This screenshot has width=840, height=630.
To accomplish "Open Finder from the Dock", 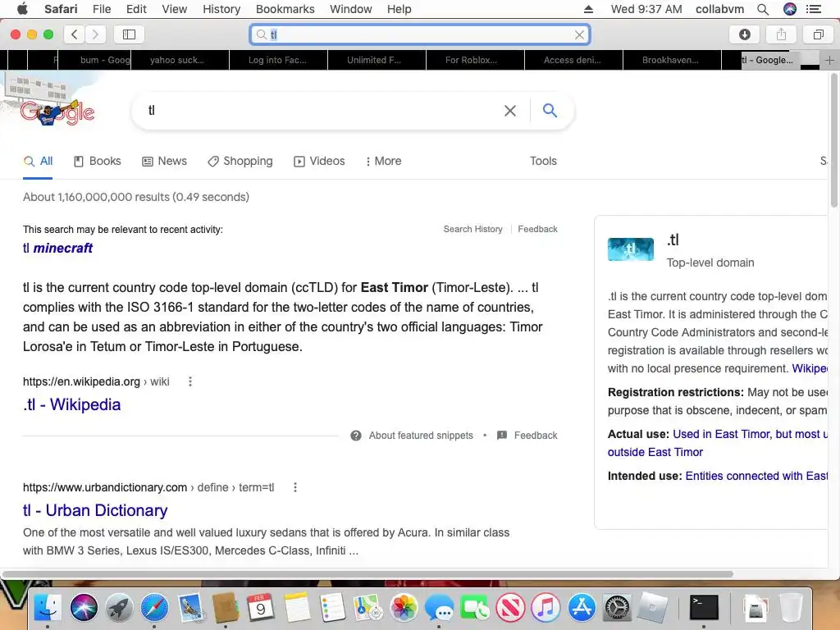I will click(48, 608).
